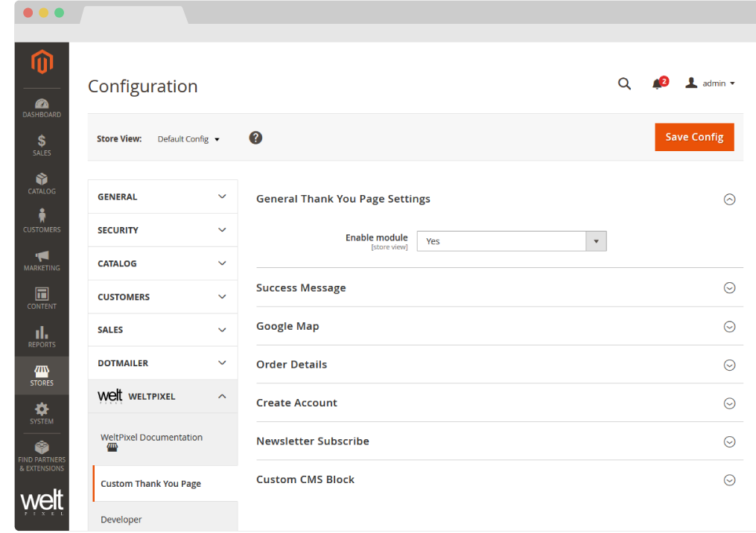Switch to the Developer tab
Viewport: 756px width, 533px height.
(x=121, y=519)
